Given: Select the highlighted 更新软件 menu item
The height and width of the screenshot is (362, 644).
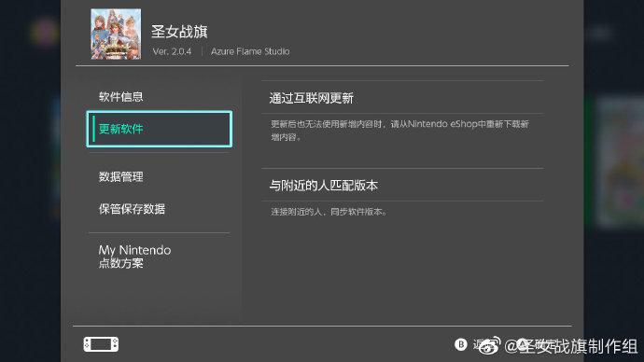Looking at the screenshot, I should click(160, 129).
